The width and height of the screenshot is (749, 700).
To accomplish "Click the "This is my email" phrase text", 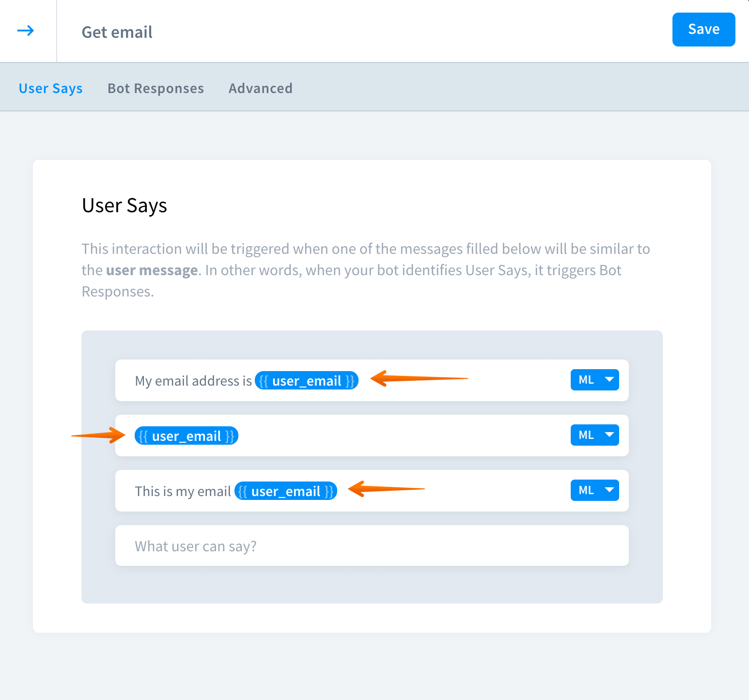I will point(182,491).
